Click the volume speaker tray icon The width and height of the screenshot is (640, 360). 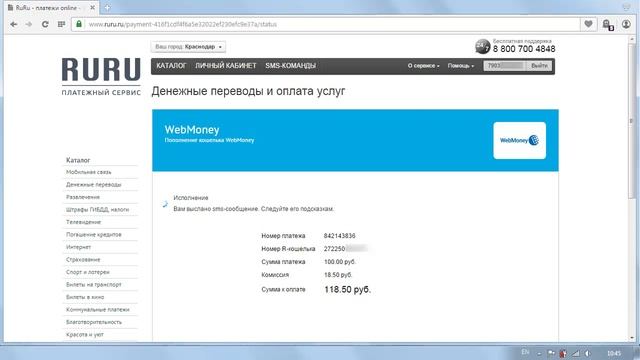(x=588, y=353)
